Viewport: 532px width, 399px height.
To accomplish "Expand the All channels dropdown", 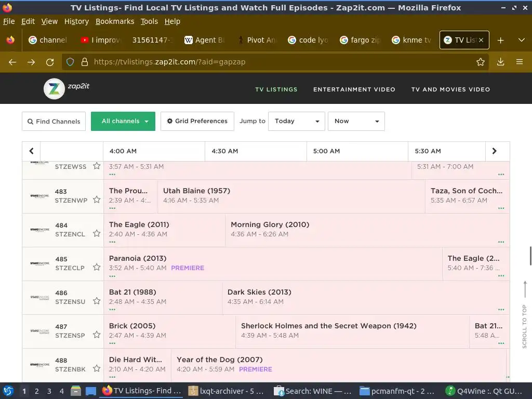I will point(123,121).
